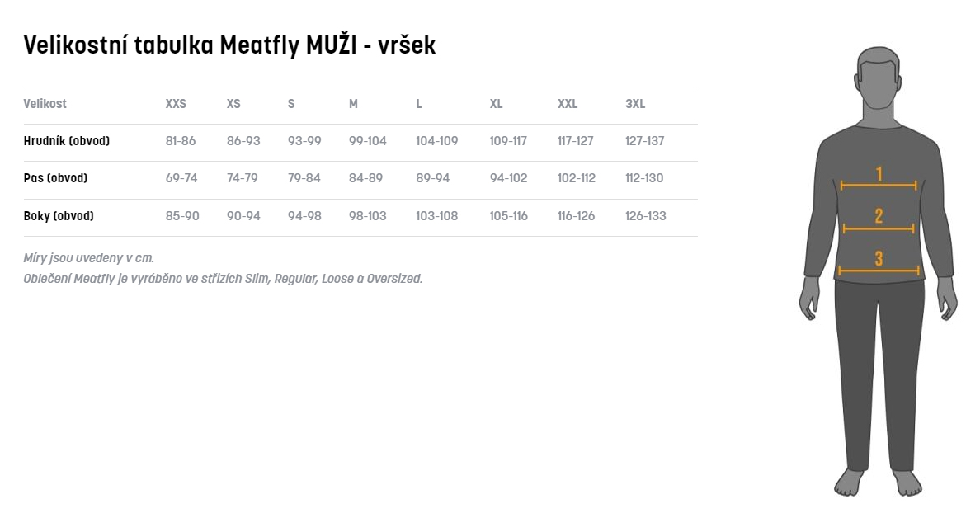The image size is (980, 532).
Task: Click the waist measurement marker number 2
Action: click(879, 217)
